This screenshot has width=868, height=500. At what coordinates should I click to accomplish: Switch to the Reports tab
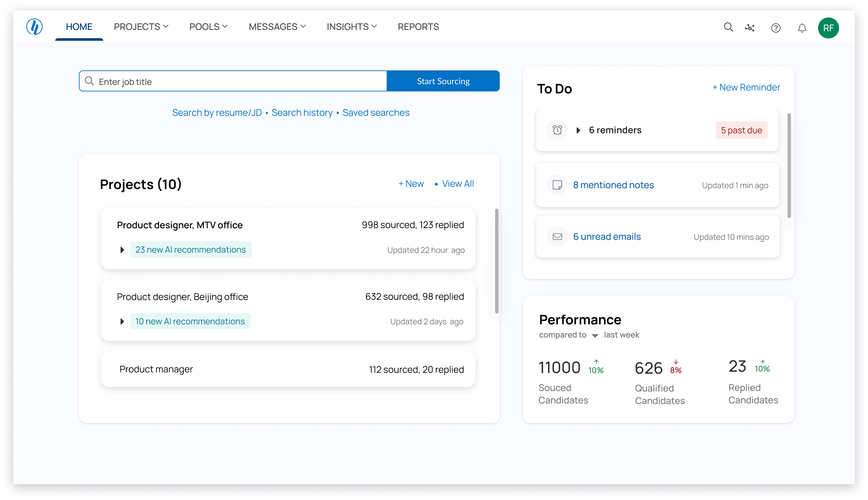click(x=418, y=27)
